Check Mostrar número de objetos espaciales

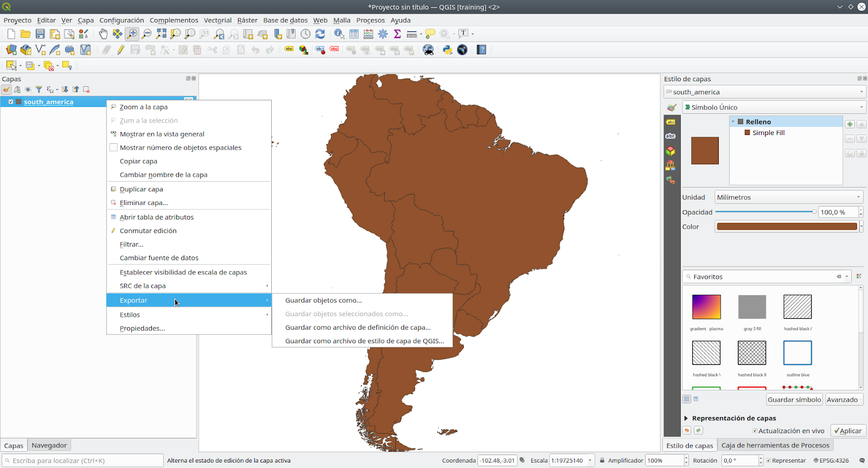(113, 148)
